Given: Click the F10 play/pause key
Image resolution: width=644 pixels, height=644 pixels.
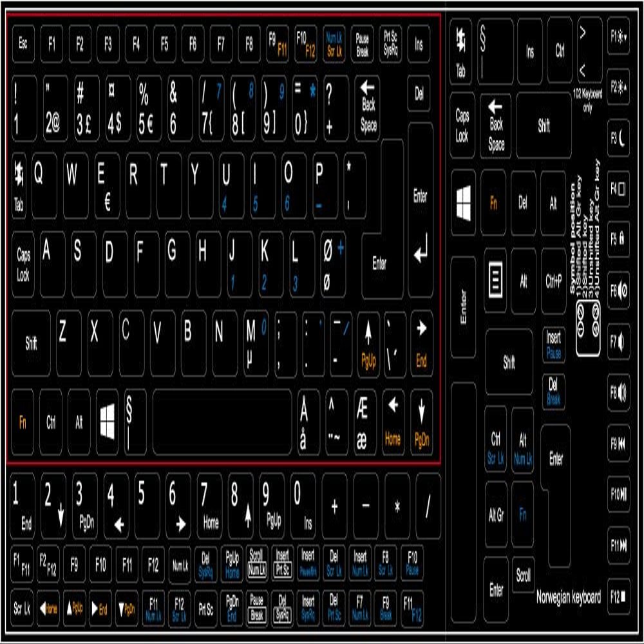Looking at the screenshot, I should pyautogui.click(x=618, y=493).
